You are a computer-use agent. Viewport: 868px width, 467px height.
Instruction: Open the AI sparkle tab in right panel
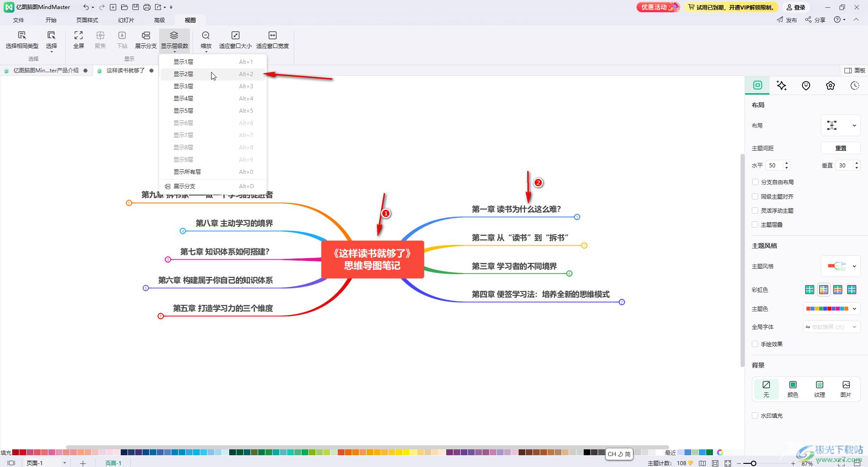(782, 86)
